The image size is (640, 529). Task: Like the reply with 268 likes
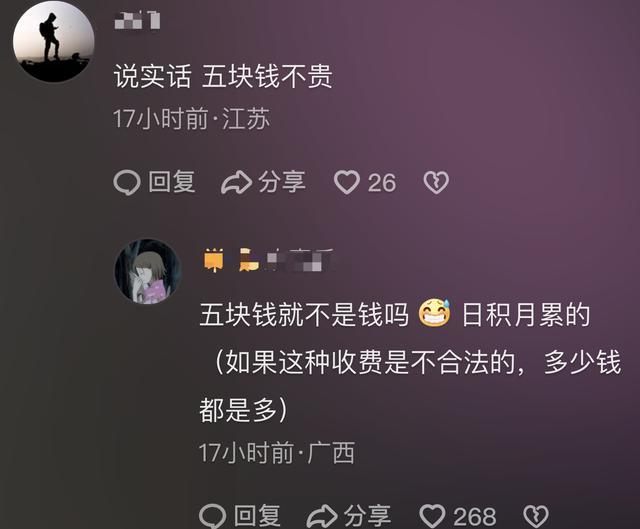click(x=433, y=516)
